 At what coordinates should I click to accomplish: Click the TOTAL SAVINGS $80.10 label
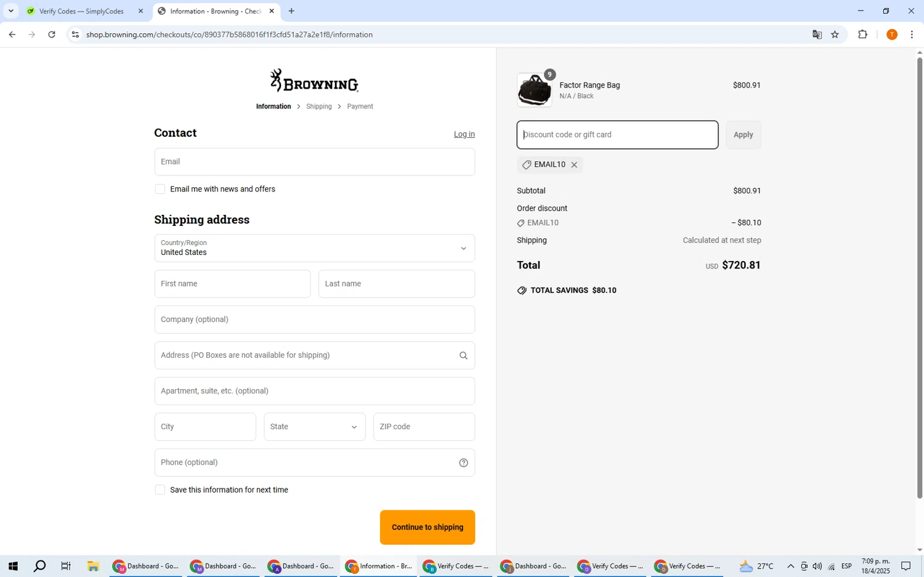click(573, 291)
